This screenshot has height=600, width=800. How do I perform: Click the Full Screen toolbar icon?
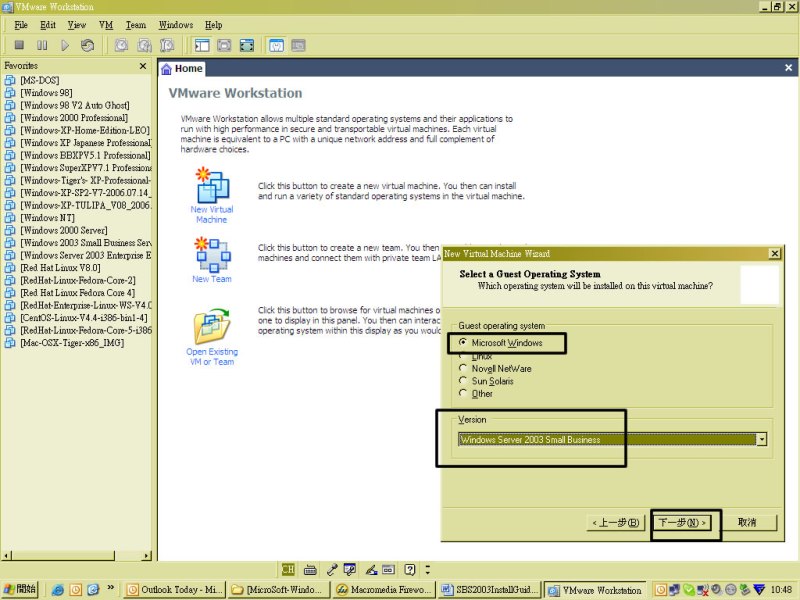pyautogui.click(x=247, y=45)
